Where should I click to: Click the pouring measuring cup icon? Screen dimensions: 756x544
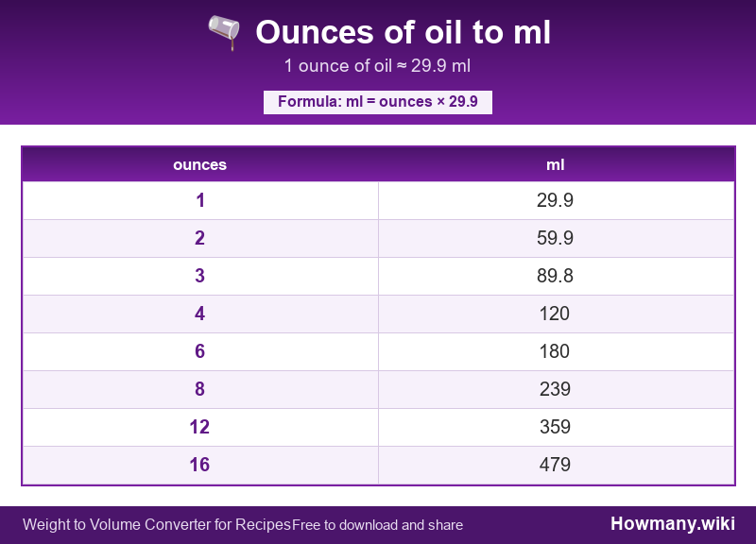pyautogui.click(x=224, y=32)
